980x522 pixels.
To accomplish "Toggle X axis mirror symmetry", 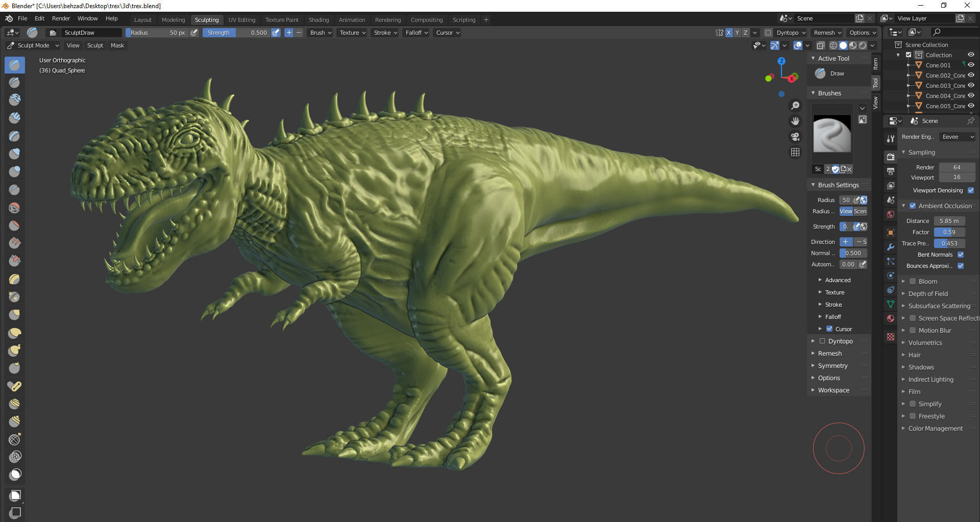I will pyautogui.click(x=729, y=33).
